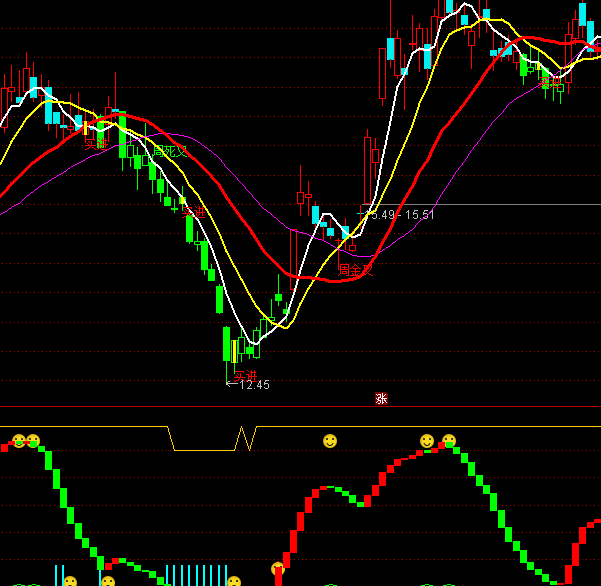
Task: Click the smiley icon where red indicator blocks begin rising
Action: (x=278, y=568)
